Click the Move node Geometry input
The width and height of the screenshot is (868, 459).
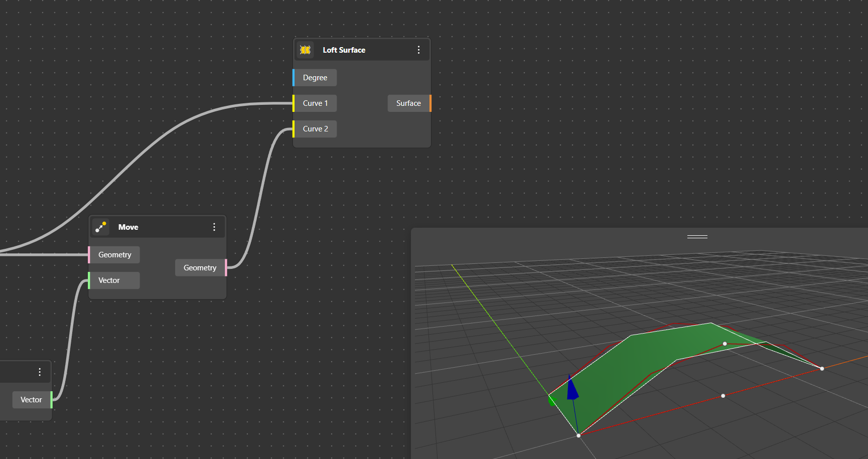click(x=114, y=255)
